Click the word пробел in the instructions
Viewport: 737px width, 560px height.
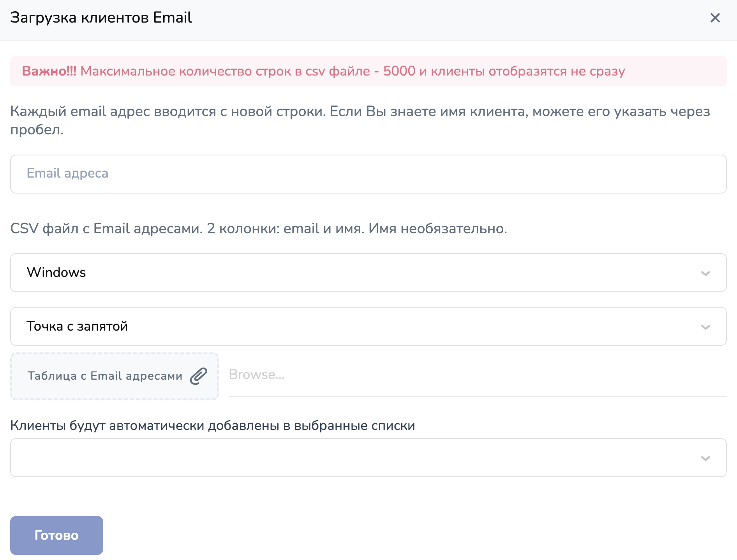(x=36, y=130)
